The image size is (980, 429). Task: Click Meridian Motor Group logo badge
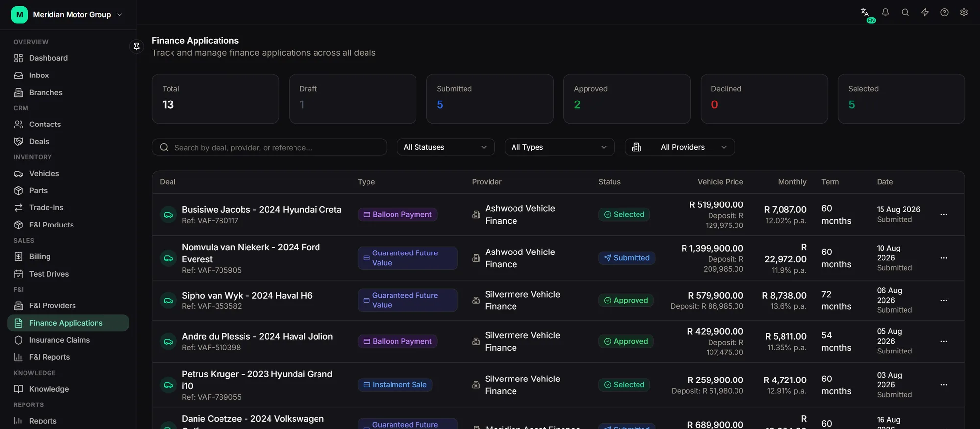pyautogui.click(x=20, y=15)
